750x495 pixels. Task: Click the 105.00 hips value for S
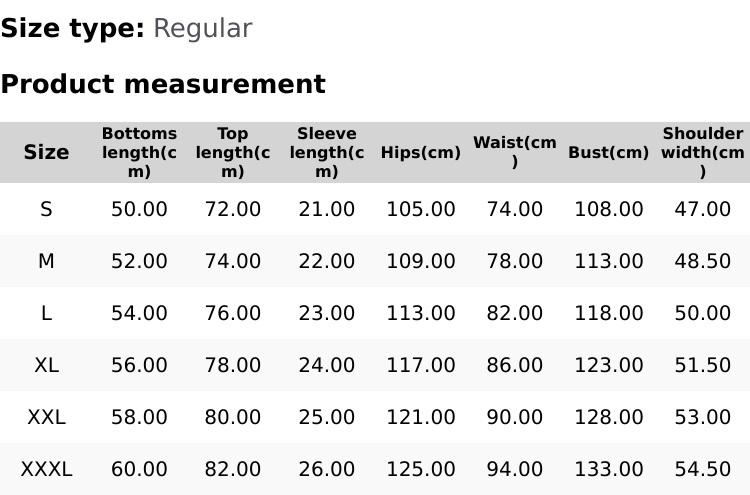point(420,209)
